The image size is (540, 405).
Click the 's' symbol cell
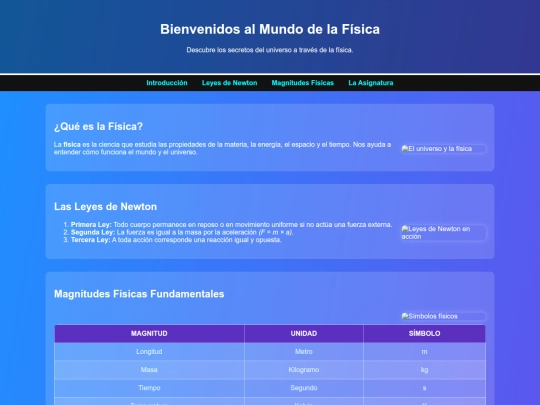click(424, 388)
